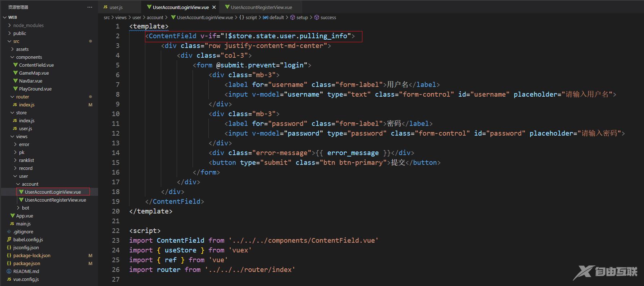
Task: Open README.md in the explorer
Action: (x=26, y=271)
